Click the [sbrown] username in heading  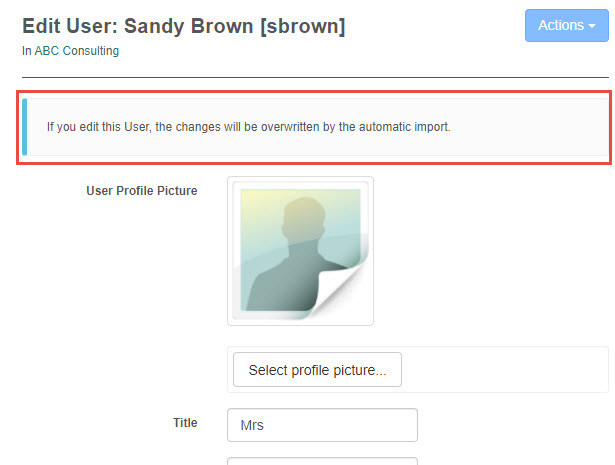pyautogui.click(x=303, y=27)
